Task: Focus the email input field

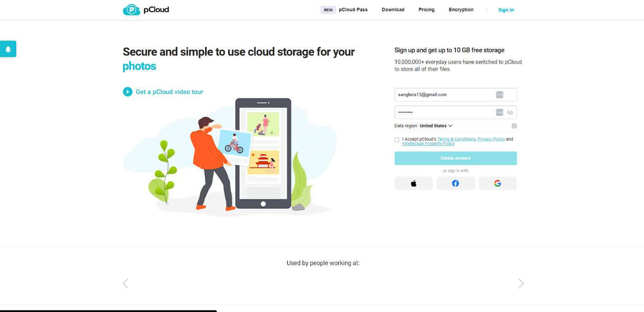Action: (455, 95)
